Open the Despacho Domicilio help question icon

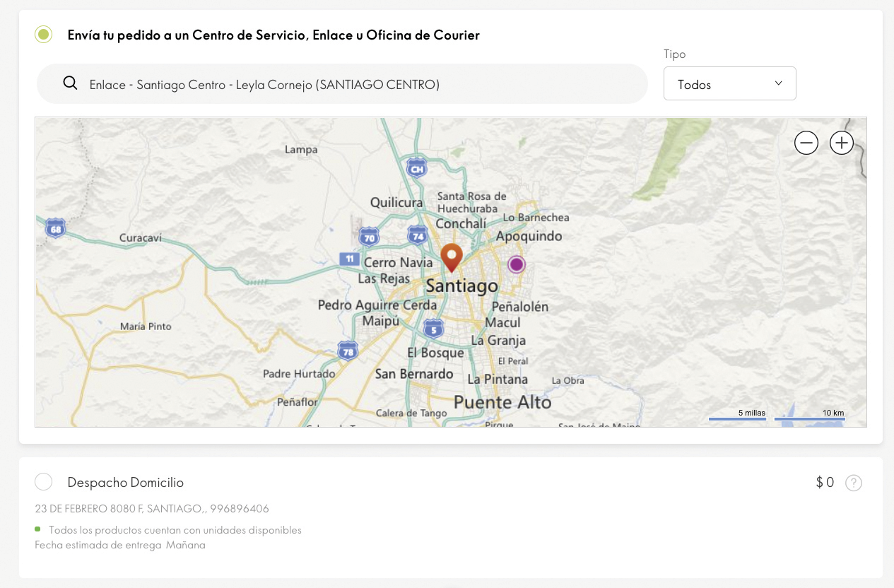tap(854, 483)
